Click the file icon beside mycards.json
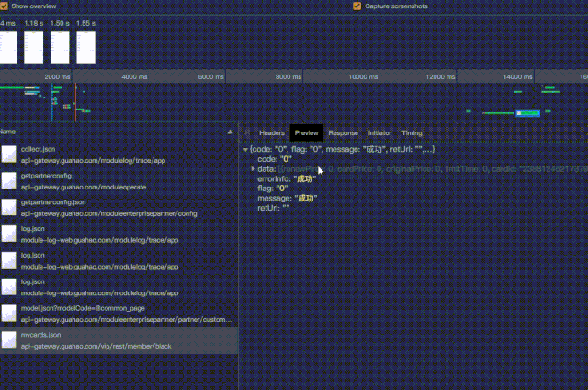Image resolution: width=588 pixels, height=390 pixels. (8, 340)
